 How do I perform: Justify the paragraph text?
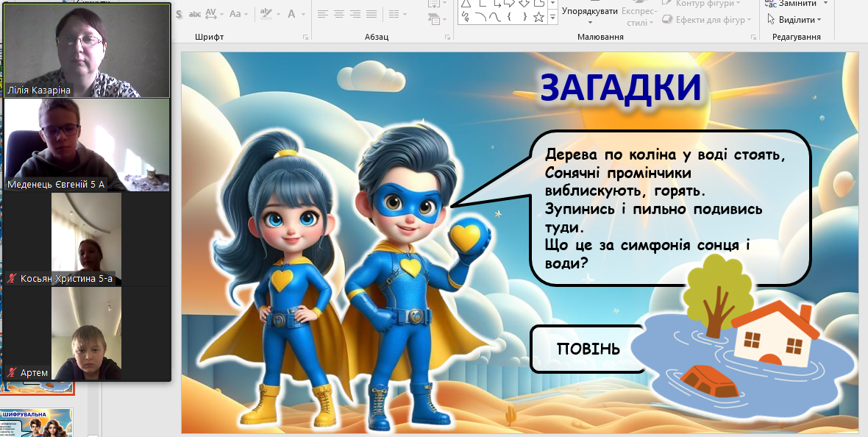tap(371, 14)
